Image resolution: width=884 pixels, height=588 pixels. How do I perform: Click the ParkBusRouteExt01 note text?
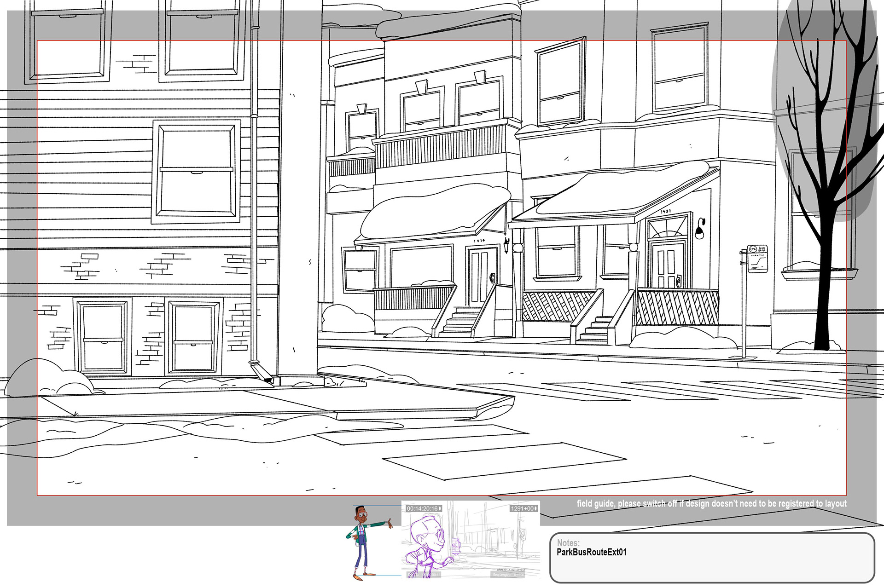pos(591,552)
